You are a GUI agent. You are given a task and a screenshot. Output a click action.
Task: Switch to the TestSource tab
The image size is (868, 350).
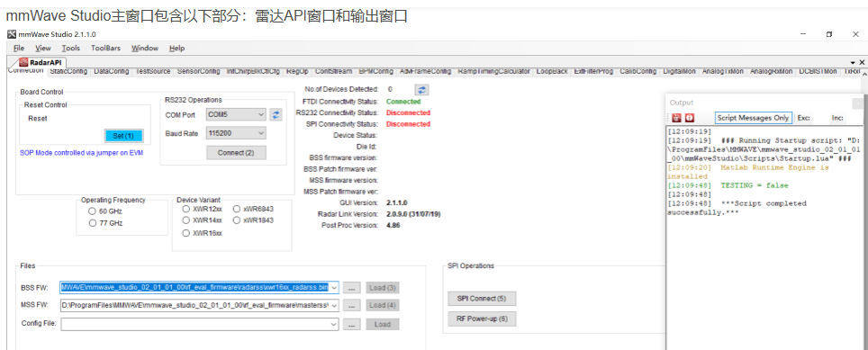[x=153, y=71]
